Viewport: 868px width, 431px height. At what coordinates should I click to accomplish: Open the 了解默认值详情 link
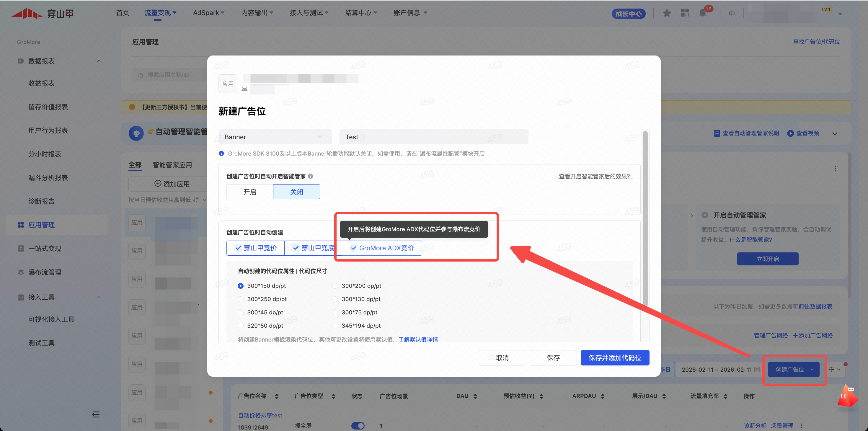[418, 339]
